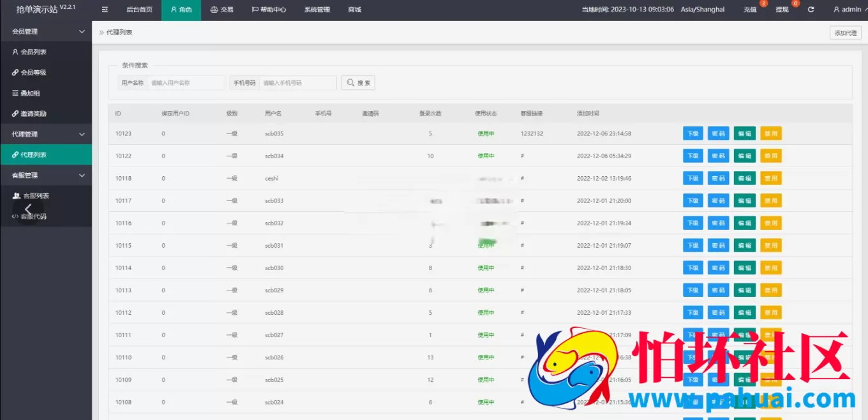
Task: Toggle the sidebar hamburger menu icon
Action: [x=105, y=10]
